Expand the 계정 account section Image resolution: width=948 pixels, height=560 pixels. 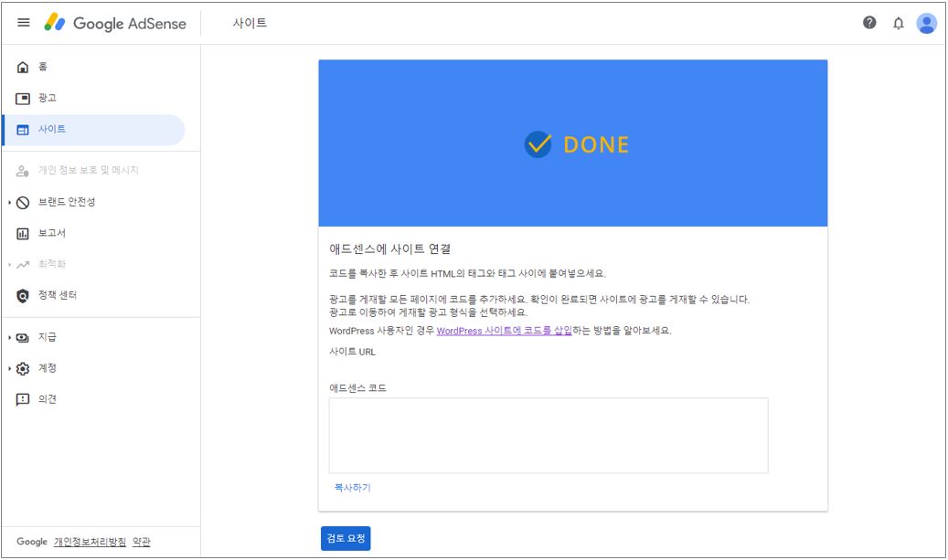click(x=9, y=369)
